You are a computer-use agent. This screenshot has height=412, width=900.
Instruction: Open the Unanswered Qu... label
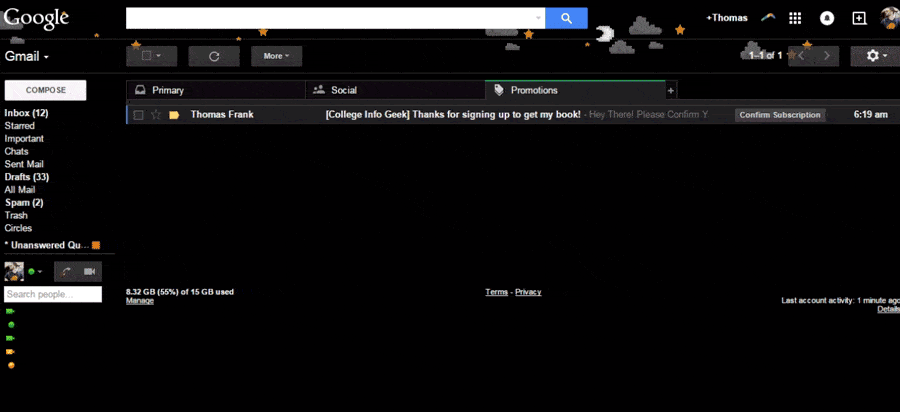[x=47, y=245]
